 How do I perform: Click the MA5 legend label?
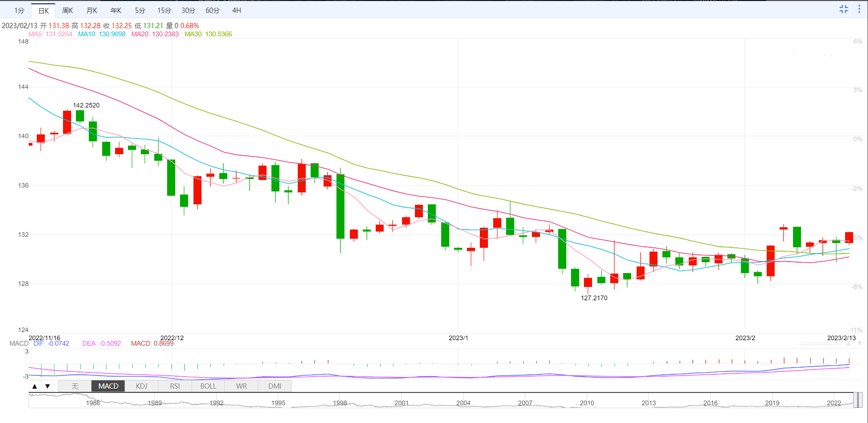pyautogui.click(x=50, y=34)
